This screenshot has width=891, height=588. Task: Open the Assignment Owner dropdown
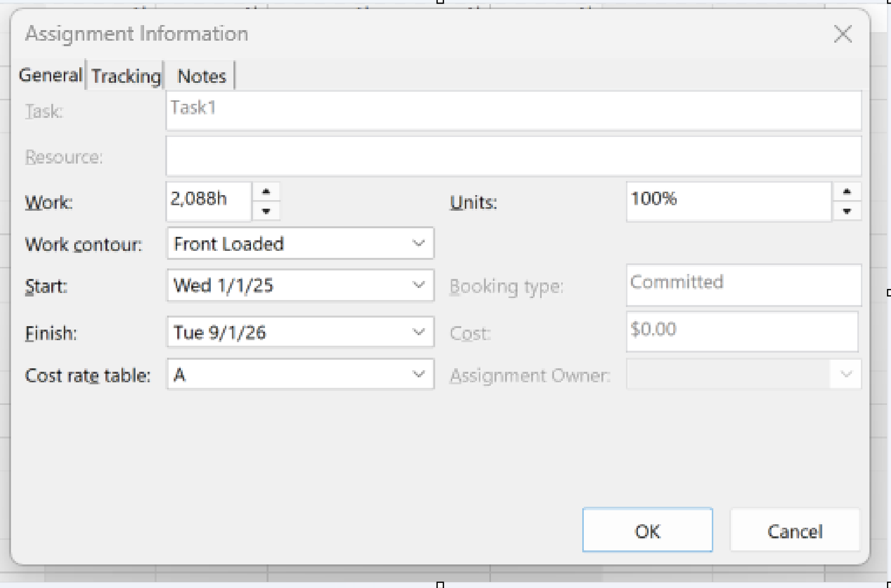tap(846, 374)
